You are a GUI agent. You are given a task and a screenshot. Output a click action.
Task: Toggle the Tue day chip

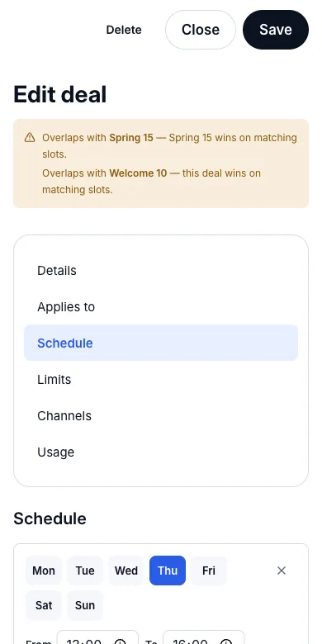85,571
